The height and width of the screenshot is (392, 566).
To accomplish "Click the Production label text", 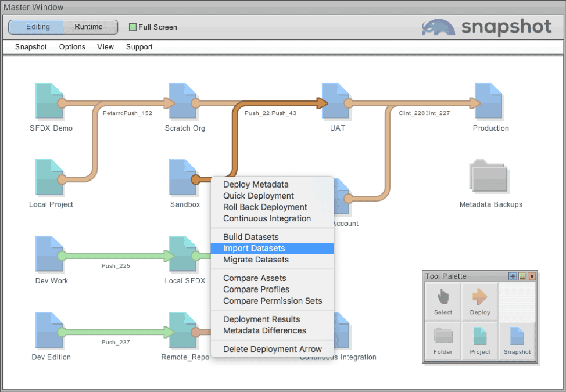I will click(x=491, y=128).
